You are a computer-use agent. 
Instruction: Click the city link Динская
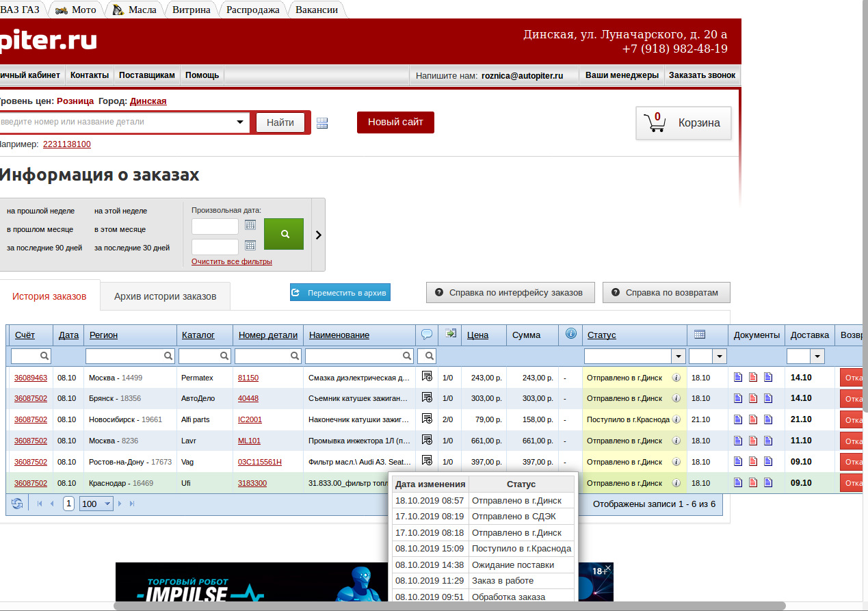coord(148,101)
